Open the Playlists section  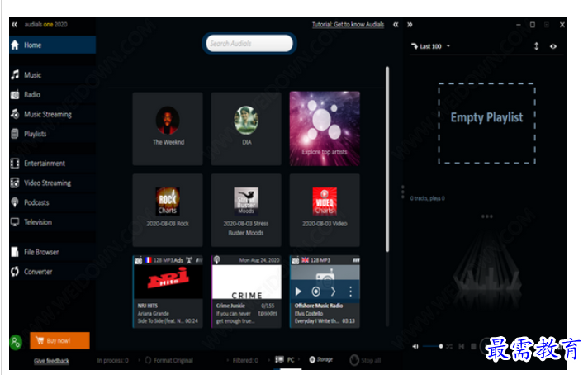point(53,134)
